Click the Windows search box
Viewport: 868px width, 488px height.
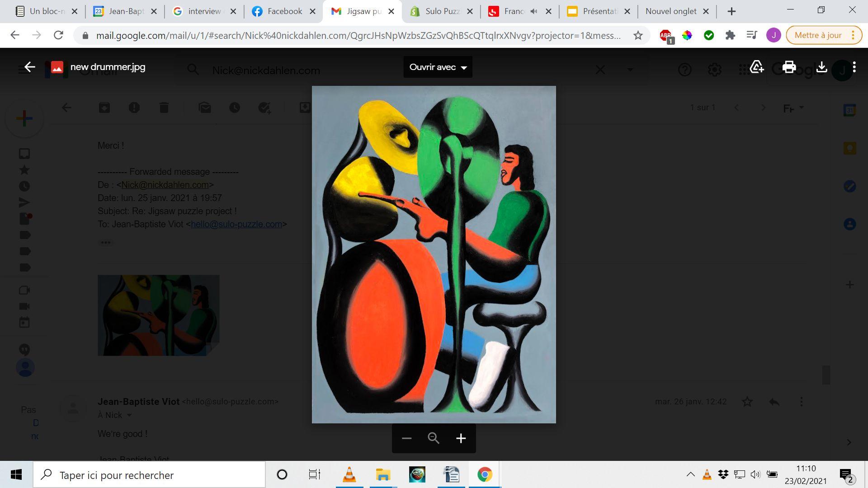click(x=149, y=475)
